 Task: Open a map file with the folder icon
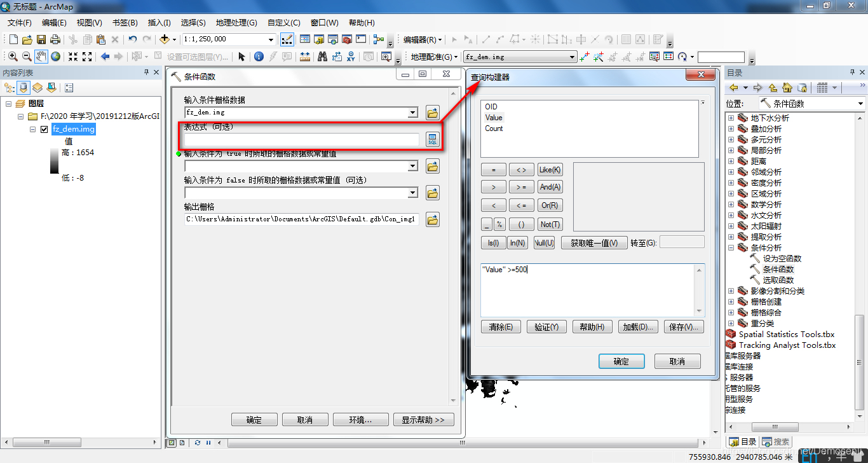(26, 39)
